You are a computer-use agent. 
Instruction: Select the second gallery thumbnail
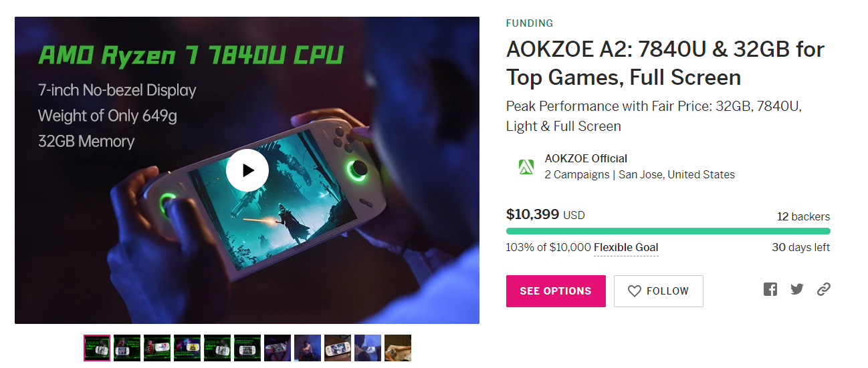point(127,348)
